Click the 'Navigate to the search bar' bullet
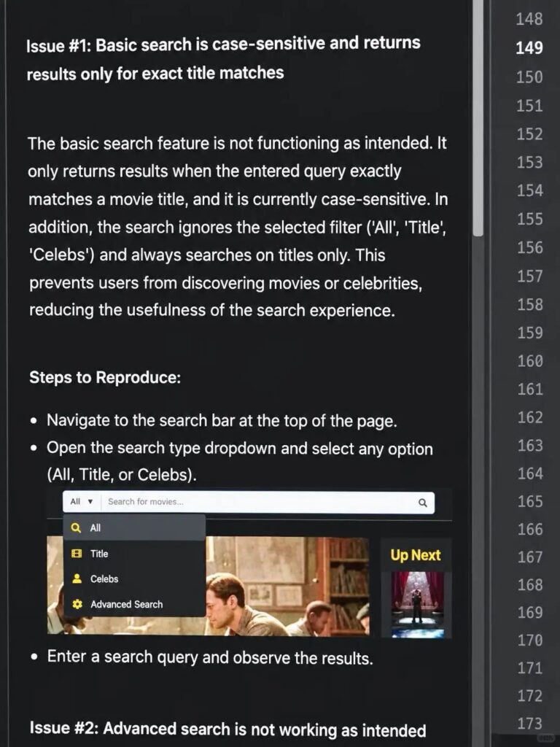Viewport: 560px width, 747px height. click(222, 421)
